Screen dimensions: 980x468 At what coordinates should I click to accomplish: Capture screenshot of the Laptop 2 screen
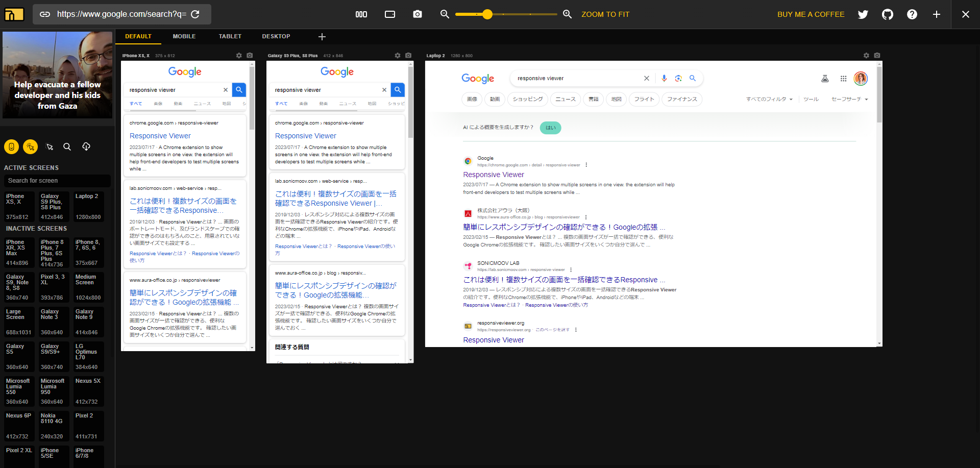click(x=877, y=55)
